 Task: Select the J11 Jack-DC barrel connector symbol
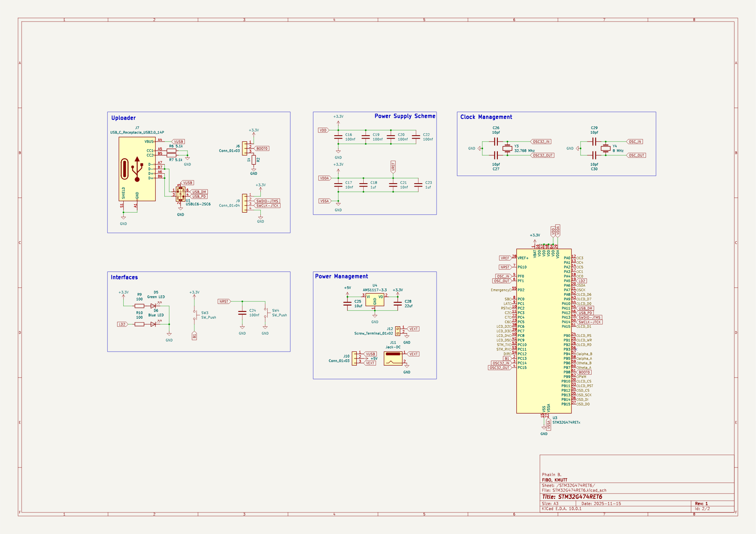393,358
